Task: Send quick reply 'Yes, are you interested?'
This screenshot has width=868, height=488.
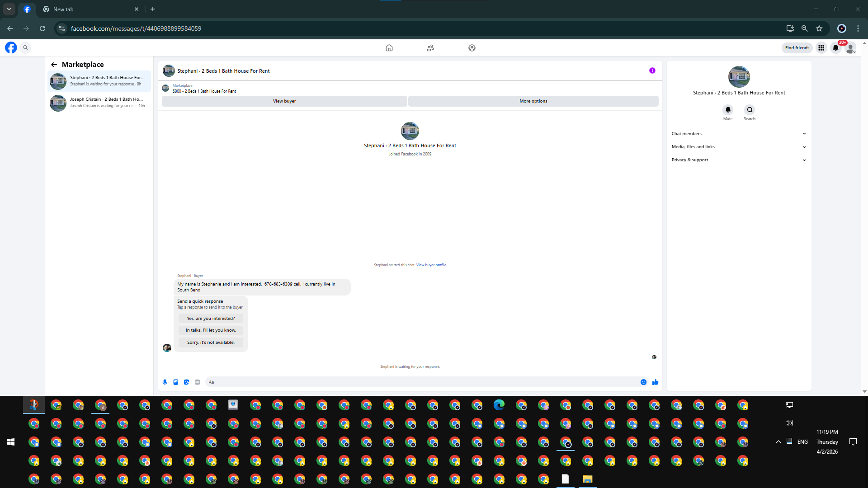Action: click(x=211, y=319)
